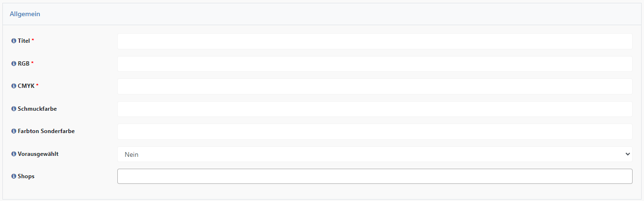Click info icon next to Farbton Sonderfarbe
Screen dimensions: 644x201
(14, 131)
